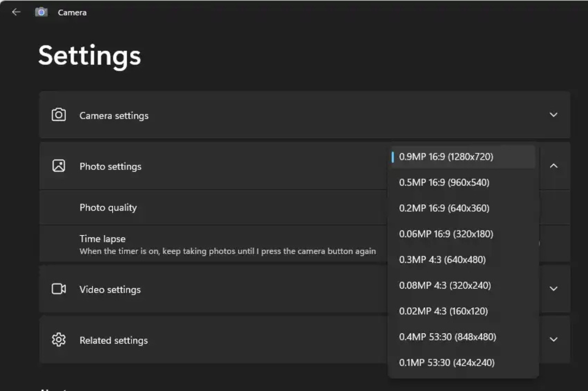Image resolution: width=588 pixels, height=391 pixels.
Task: Open the Video settings row
Action: pyautogui.click(x=110, y=290)
